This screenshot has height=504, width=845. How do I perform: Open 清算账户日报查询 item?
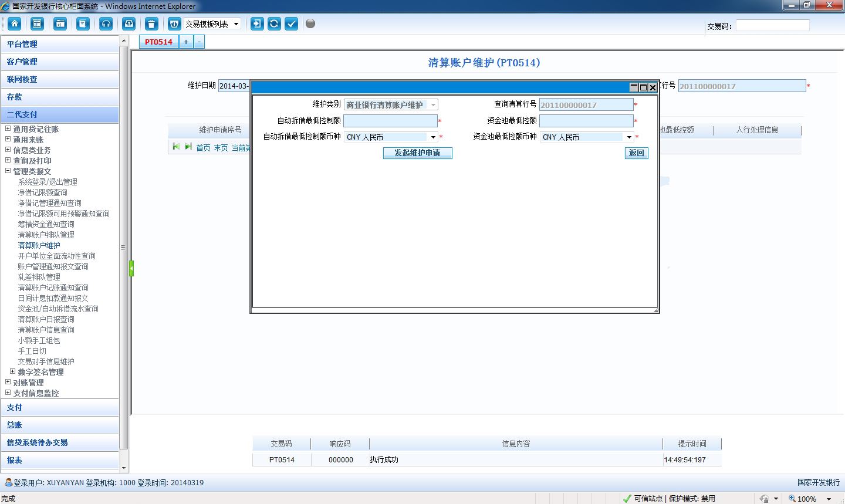(x=46, y=319)
